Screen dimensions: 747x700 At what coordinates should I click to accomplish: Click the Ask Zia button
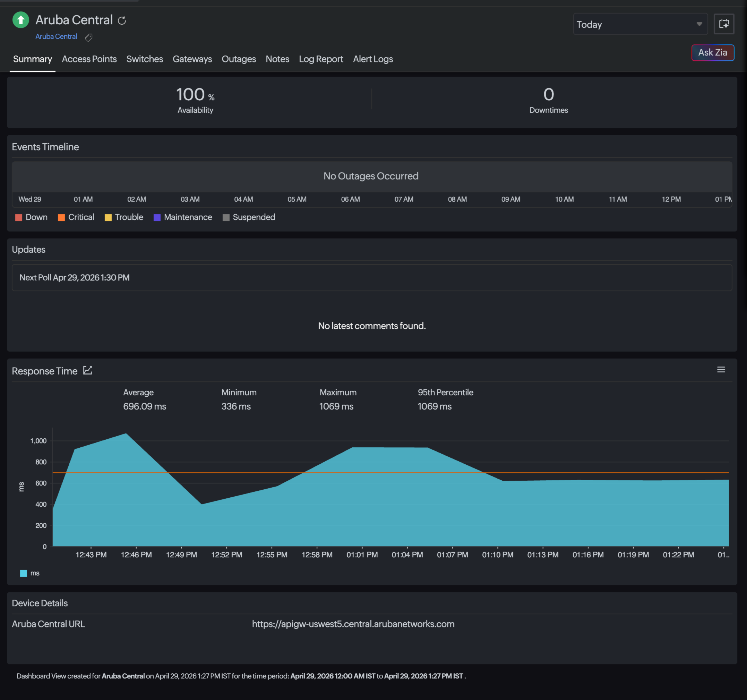coord(712,53)
